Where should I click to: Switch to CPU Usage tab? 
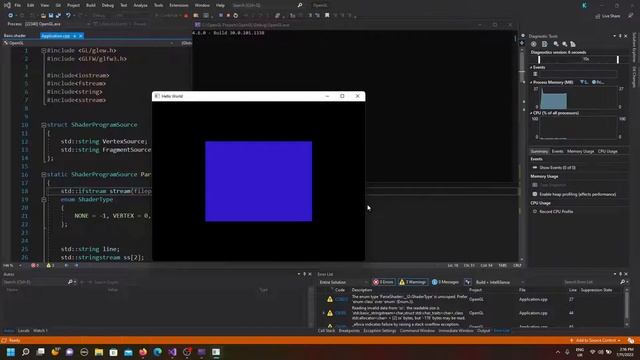pos(608,151)
